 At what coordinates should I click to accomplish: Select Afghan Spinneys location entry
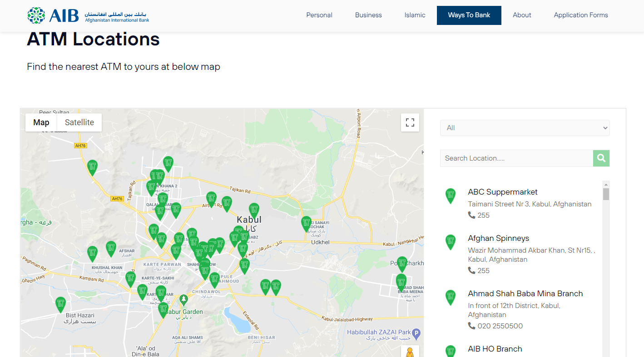coord(498,238)
